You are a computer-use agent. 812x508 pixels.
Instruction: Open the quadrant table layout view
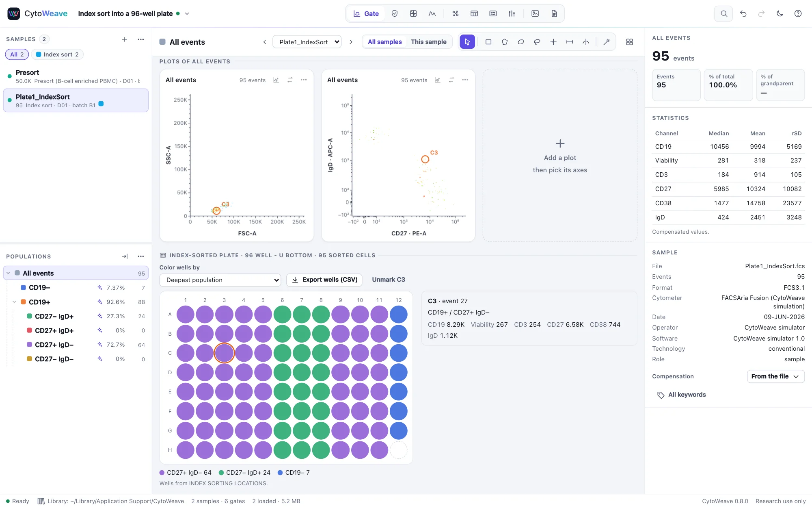413,13
